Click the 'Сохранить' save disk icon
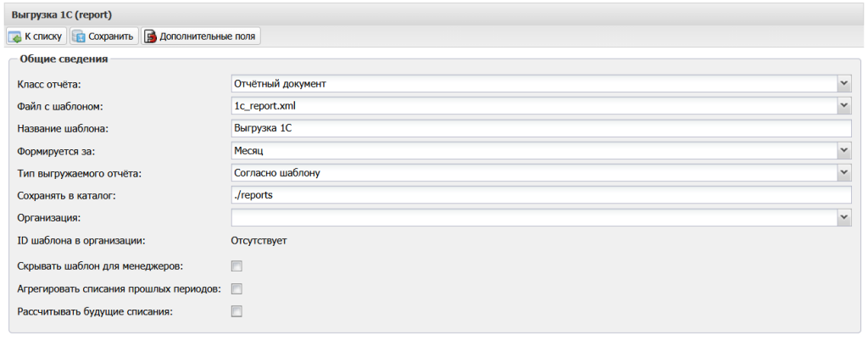 pos(79,36)
